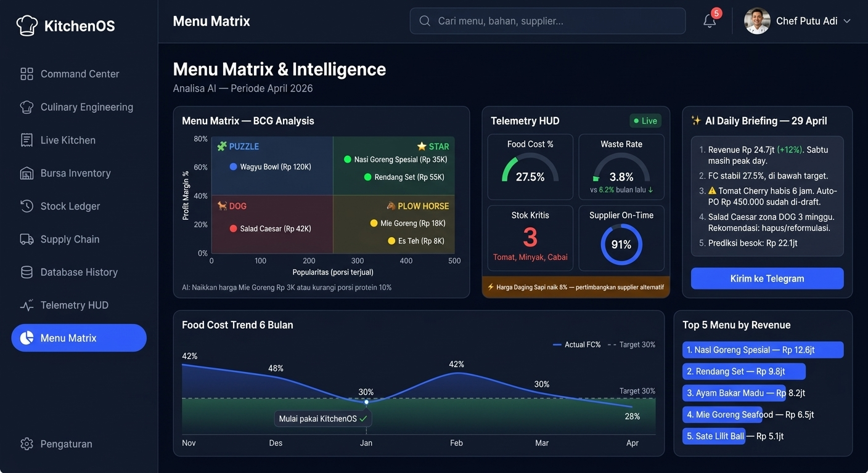Open Database History section

coord(27,272)
